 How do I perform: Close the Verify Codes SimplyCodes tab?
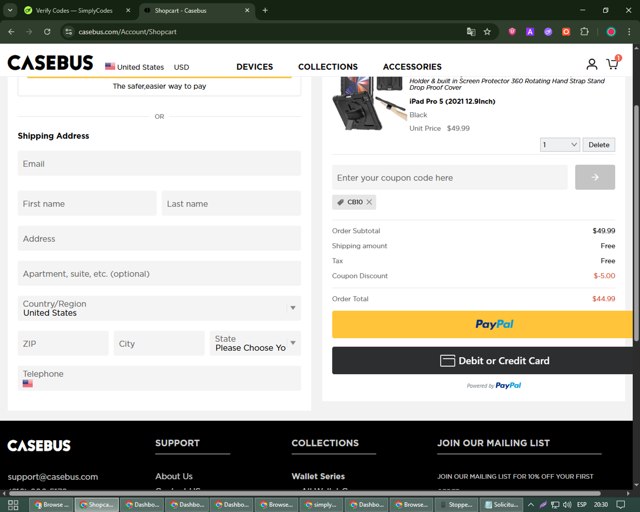pyautogui.click(x=128, y=11)
